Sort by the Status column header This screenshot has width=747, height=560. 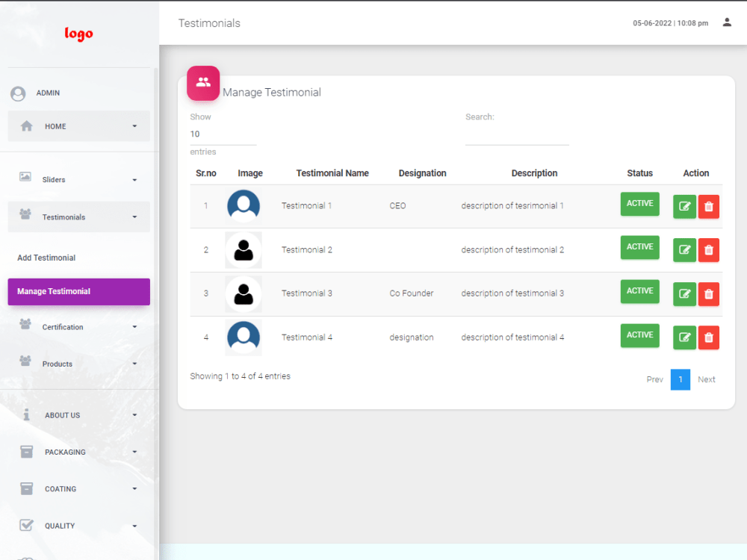click(640, 173)
